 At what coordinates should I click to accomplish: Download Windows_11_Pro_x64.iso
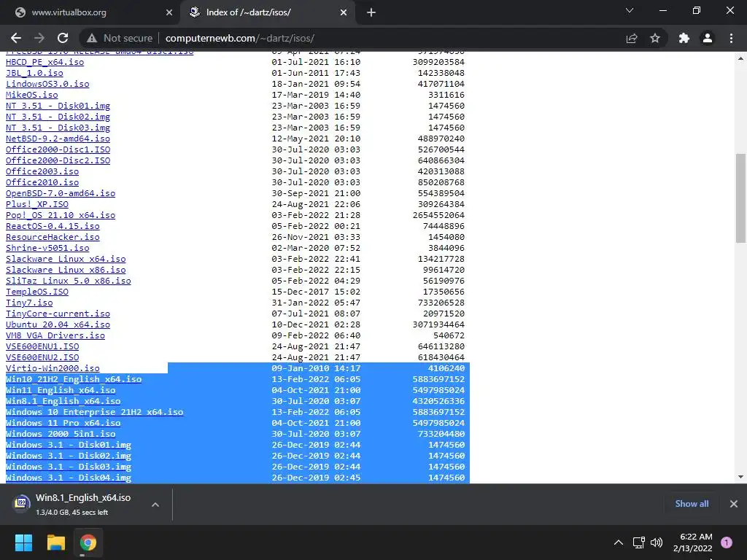(x=63, y=424)
